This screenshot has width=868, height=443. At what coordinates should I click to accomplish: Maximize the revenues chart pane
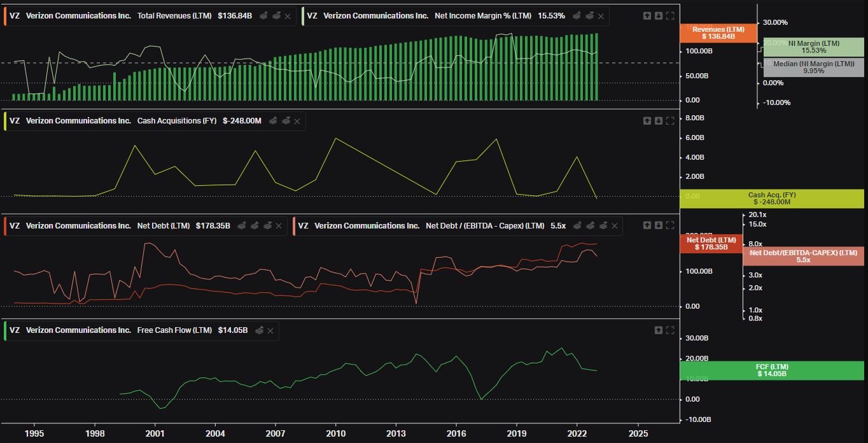click(670, 16)
